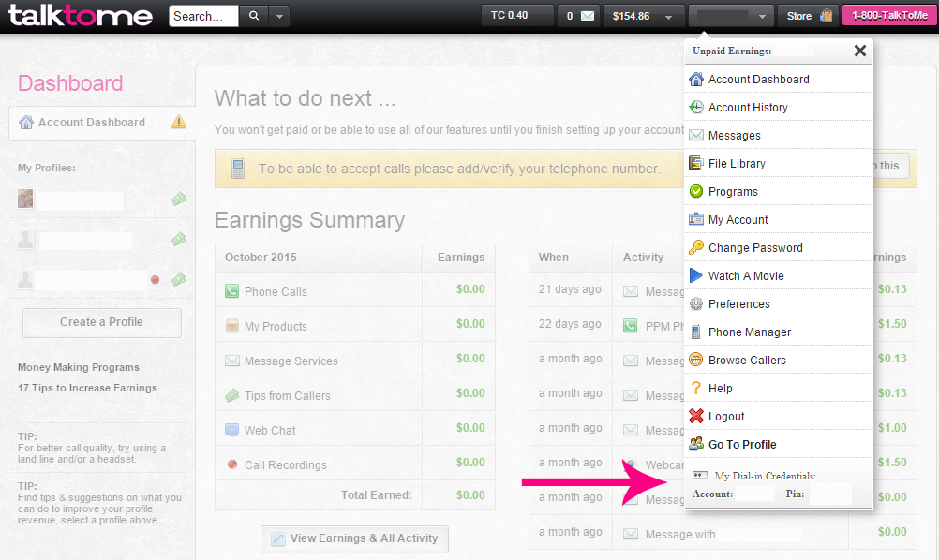Screen dimensions: 939x560
Task: Click the ID card My Account icon
Action: [696, 219]
